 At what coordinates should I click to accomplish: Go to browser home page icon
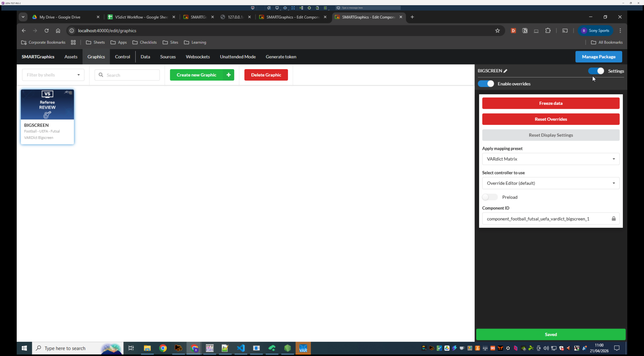58,31
